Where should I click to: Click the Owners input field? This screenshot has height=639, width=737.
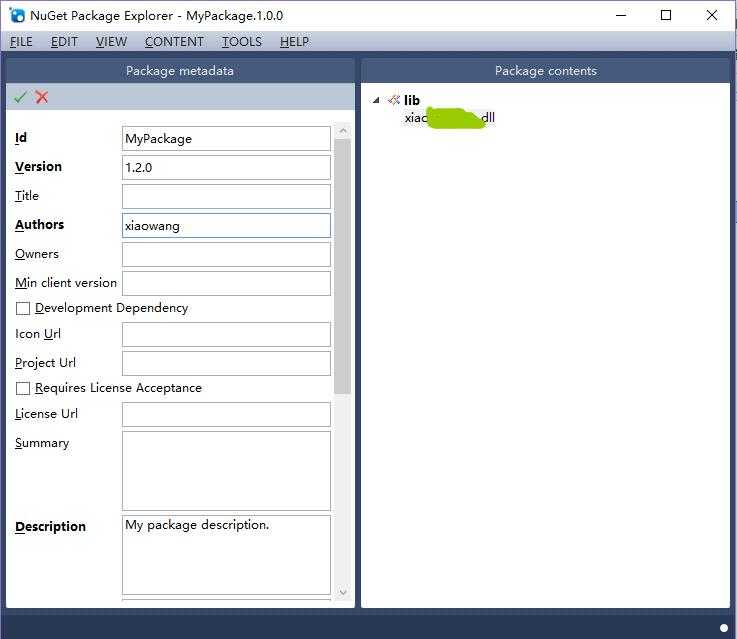(x=226, y=255)
